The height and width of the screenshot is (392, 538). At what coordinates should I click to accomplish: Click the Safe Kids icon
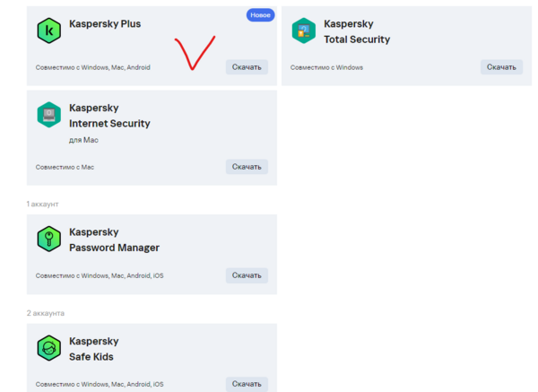pos(48,348)
